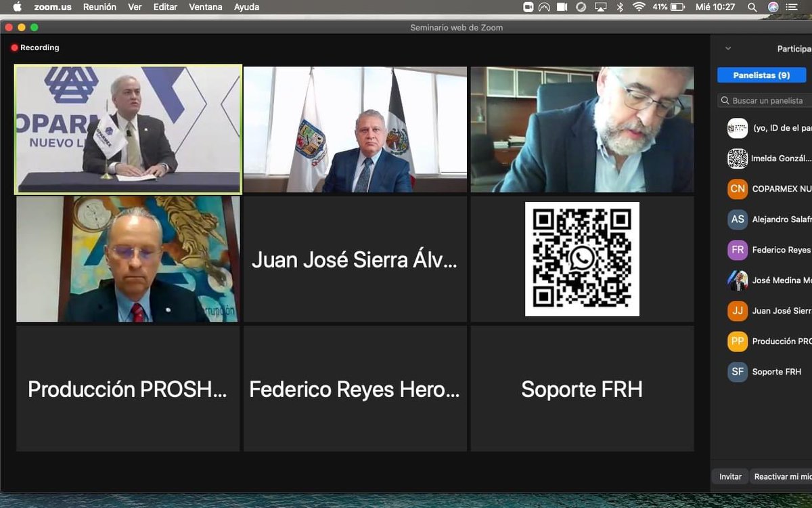812x508 pixels.
Task: Open the zoom.us menu
Action: point(53,7)
